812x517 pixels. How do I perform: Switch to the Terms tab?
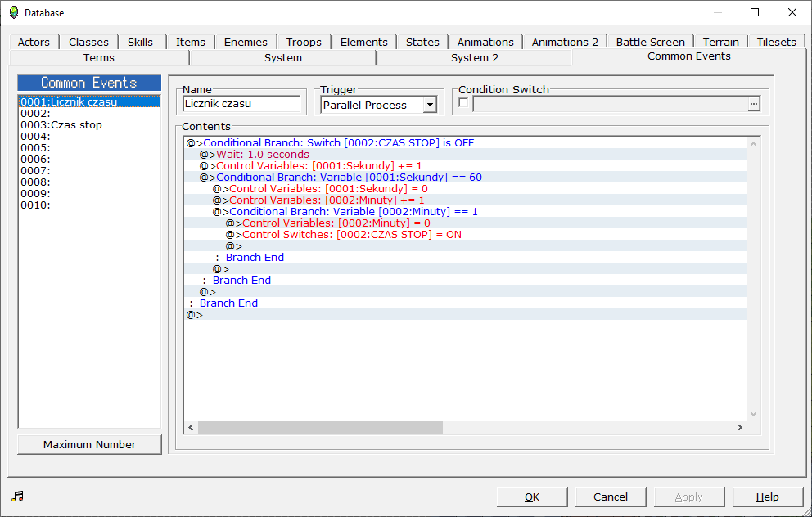click(x=99, y=57)
